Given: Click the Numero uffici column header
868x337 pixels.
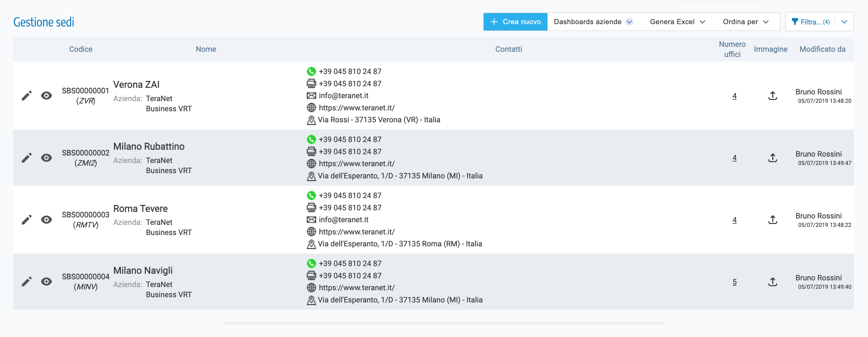Looking at the screenshot, I should click(x=732, y=49).
